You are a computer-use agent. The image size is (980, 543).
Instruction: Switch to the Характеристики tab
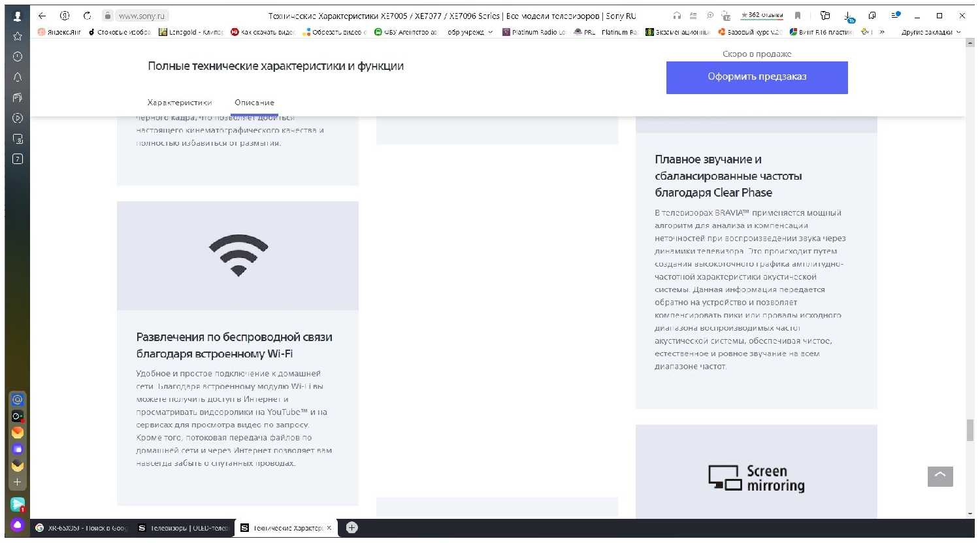(180, 103)
